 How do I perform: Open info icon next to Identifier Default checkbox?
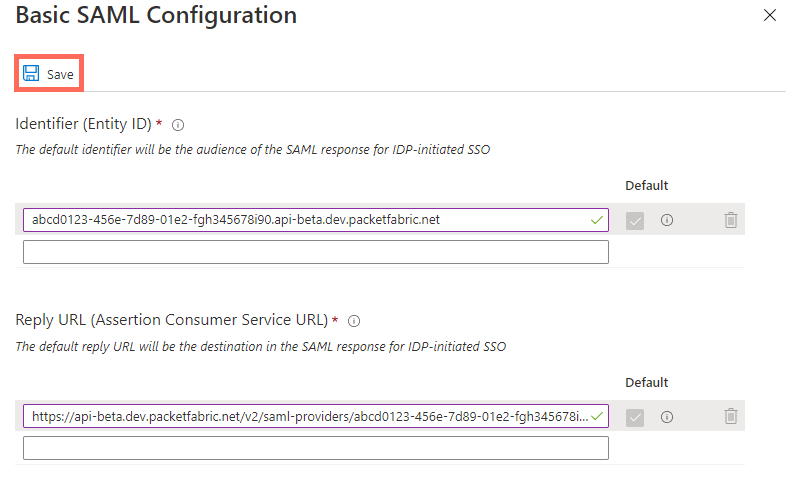pyautogui.click(x=667, y=220)
